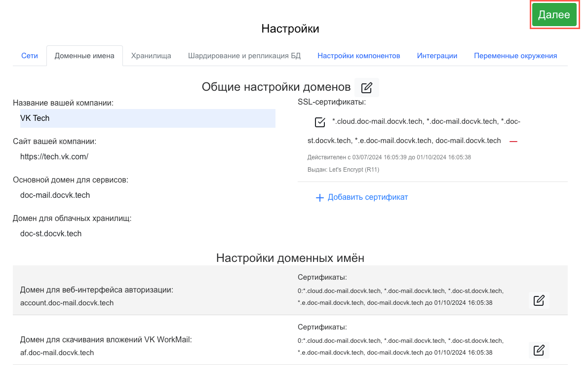Image resolution: width=588 pixels, height=365 pixels.
Task: Toggle the SSL certificate checkbox
Action: click(x=320, y=122)
